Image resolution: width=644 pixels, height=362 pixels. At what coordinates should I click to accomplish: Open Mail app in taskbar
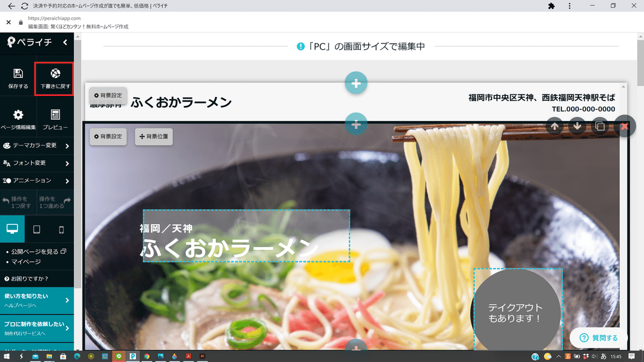[x=35, y=356]
